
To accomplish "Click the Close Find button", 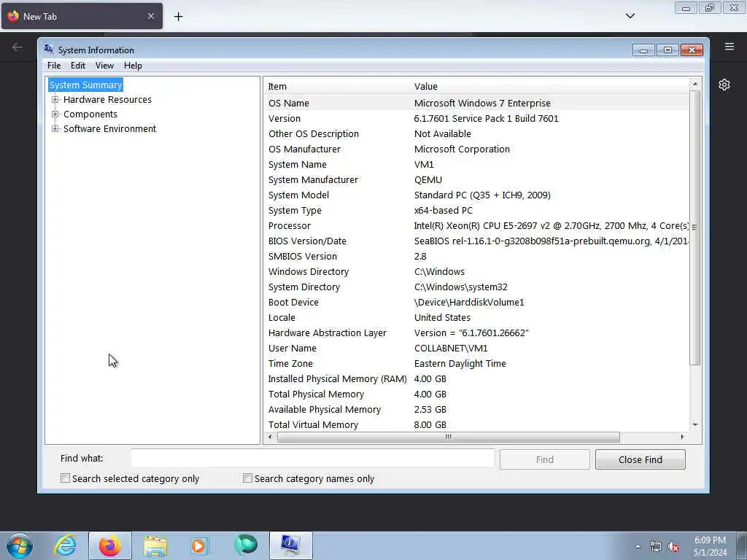I will click(640, 459).
